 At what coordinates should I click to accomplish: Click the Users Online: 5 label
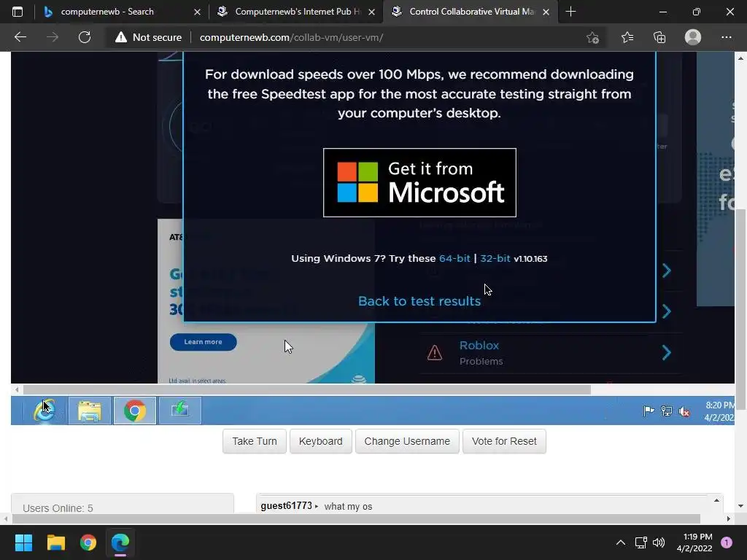tap(58, 508)
